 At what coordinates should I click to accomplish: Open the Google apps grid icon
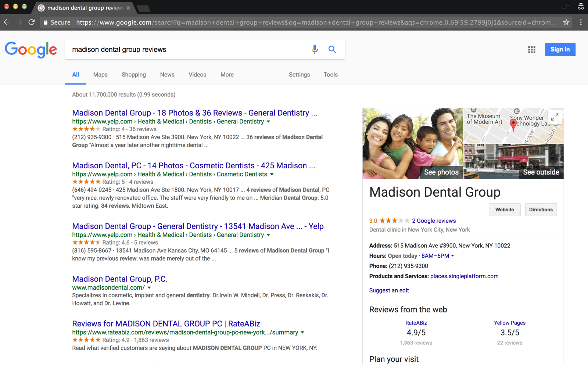[532, 50]
